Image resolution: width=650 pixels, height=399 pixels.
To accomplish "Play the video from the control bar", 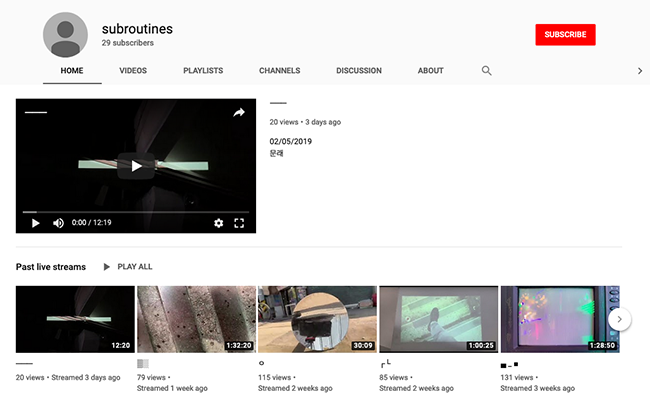I will pyautogui.click(x=36, y=223).
